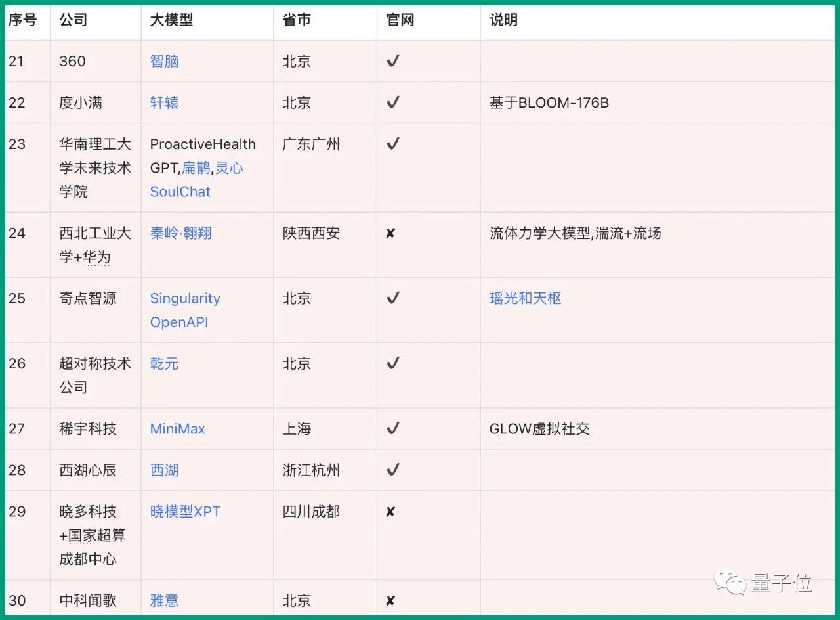Viewport: 840px width, 620px height.
Task: Click the checkmark in the 奇点智源 row
Action: pos(393,298)
